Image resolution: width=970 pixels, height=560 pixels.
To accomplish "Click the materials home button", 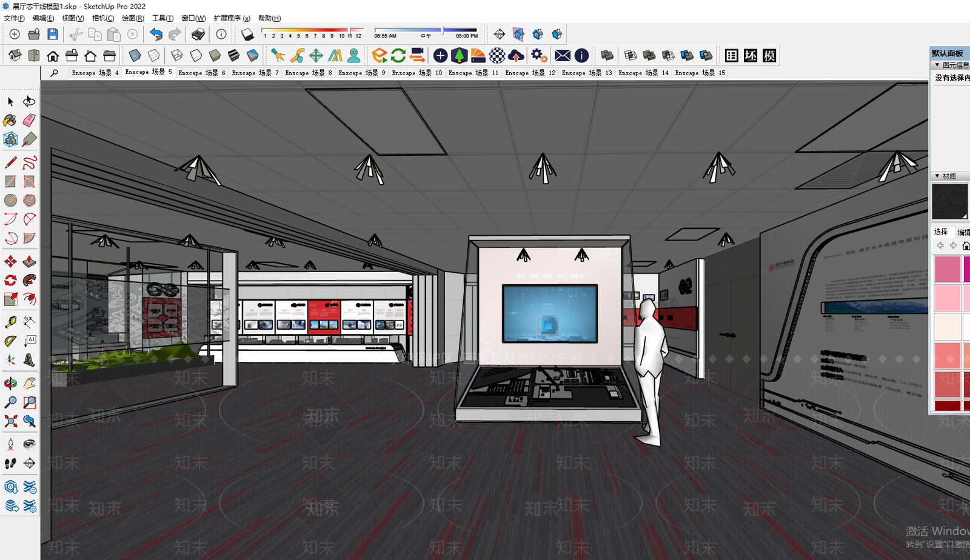I will [966, 245].
